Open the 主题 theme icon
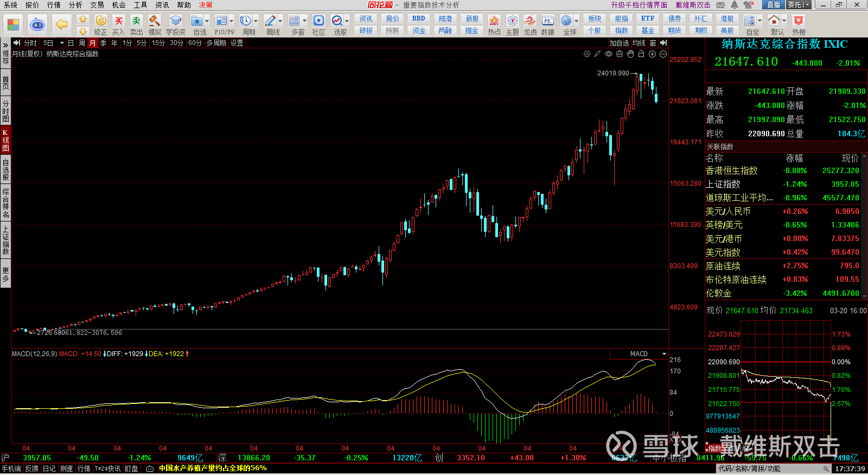Screen dimensions: 868x475 pyautogui.click(x=513, y=21)
